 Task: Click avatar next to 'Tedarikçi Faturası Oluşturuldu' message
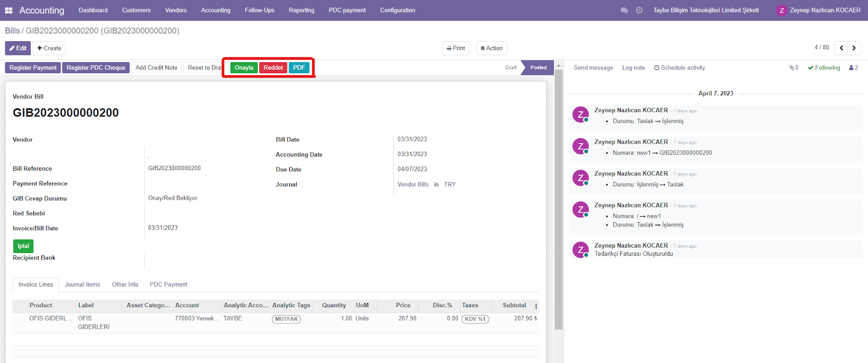(x=580, y=250)
